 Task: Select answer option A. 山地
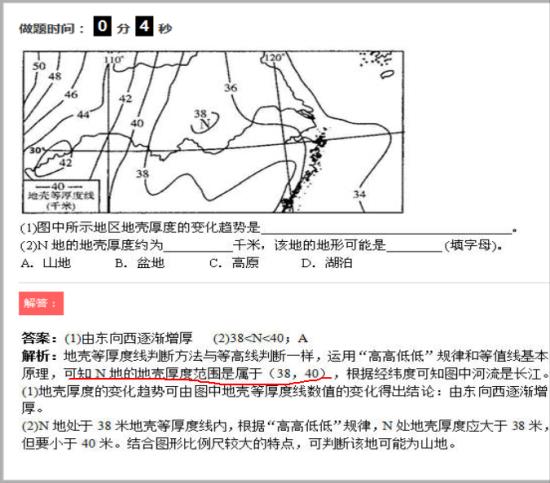pyautogui.click(x=46, y=263)
